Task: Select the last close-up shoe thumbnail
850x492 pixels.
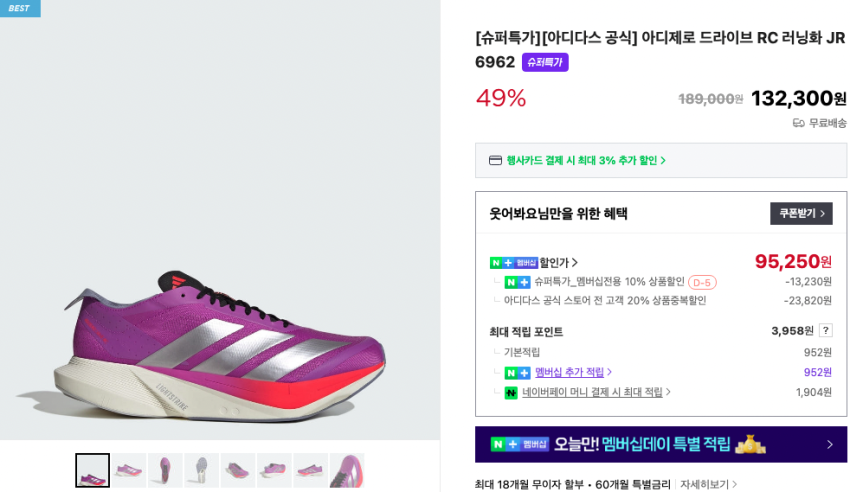Action: [x=347, y=470]
